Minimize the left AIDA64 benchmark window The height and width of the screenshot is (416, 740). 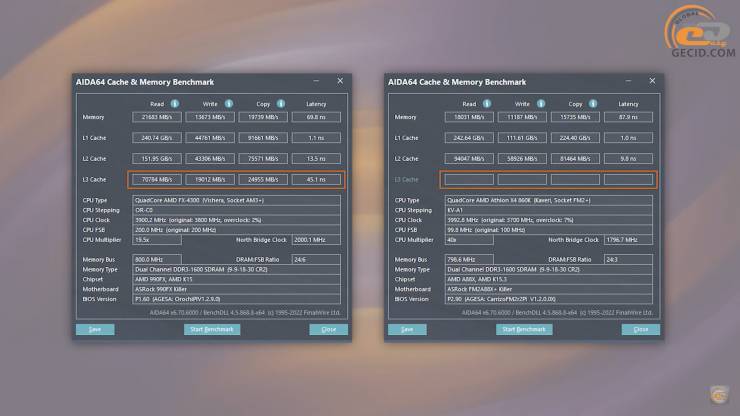[x=316, y=81]
